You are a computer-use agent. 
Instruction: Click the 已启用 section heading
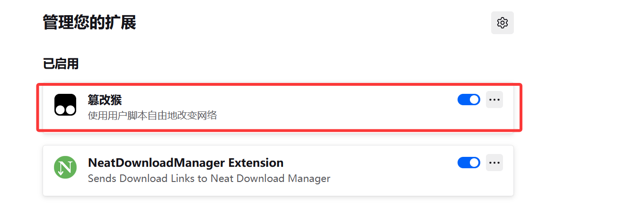point(61,64)
